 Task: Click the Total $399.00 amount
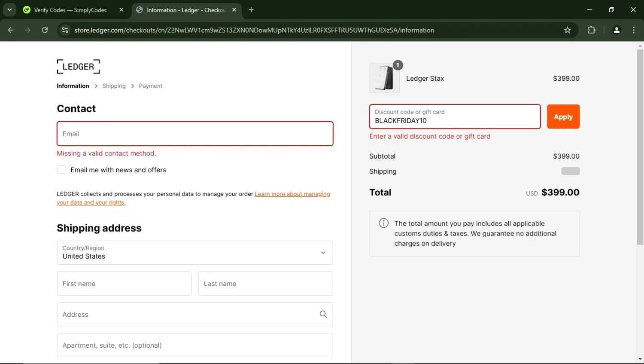tap(560, 192)
